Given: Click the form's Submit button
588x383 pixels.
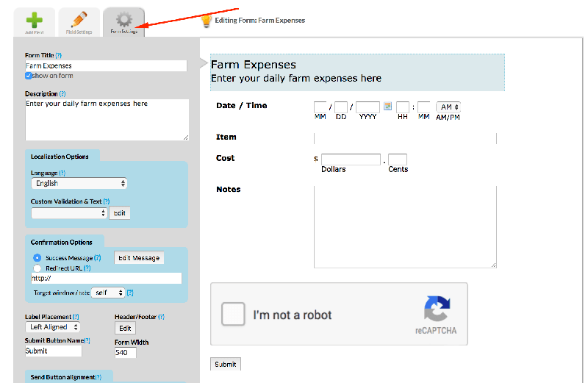Looking at the screenshot, I should click(226, 364).
